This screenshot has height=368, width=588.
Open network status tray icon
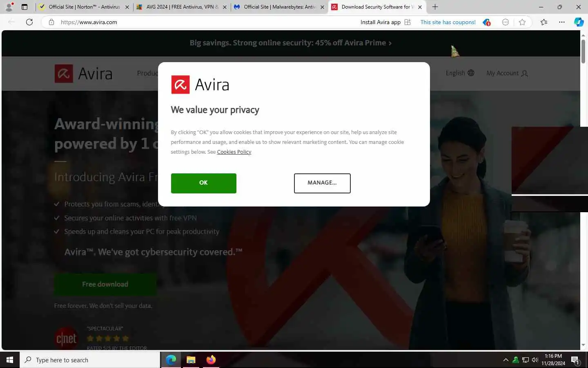coord(526,360)
